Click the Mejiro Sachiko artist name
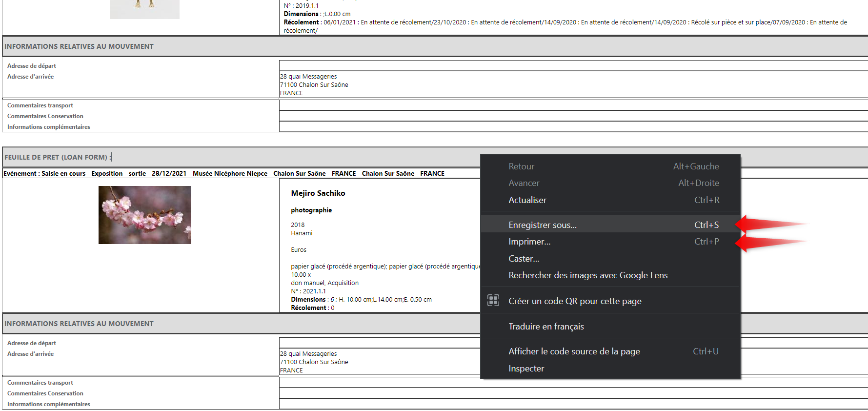Screen dimensions: 868x411 [x=318, y=193]
